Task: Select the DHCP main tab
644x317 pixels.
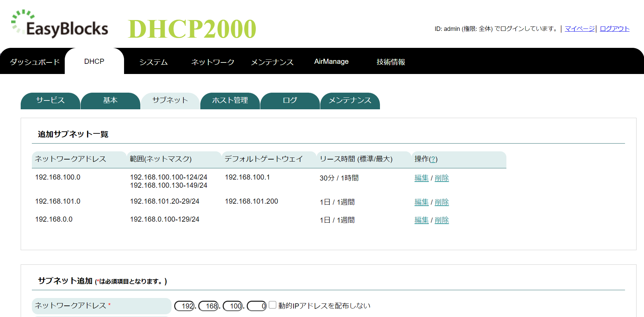Action: [x=94, y=61]
